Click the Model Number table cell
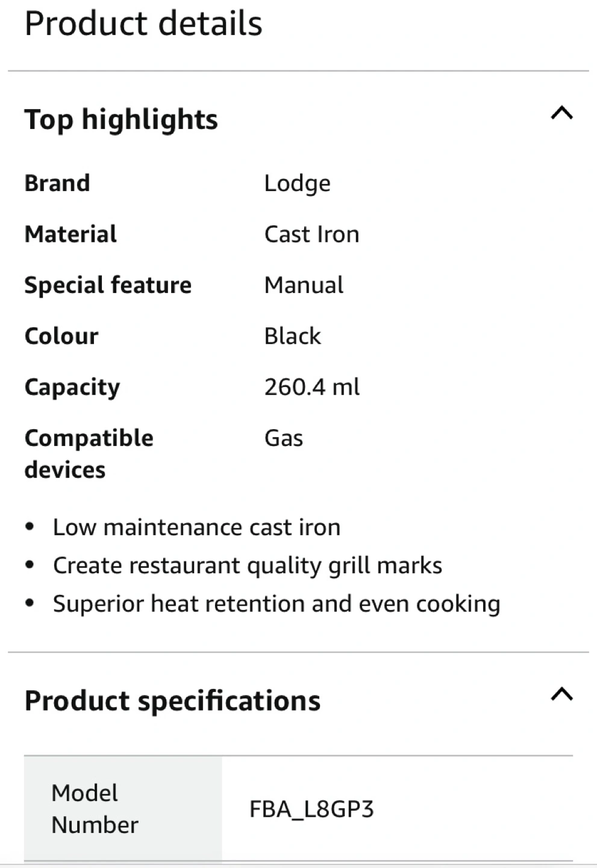 click(x=95, y=808)
